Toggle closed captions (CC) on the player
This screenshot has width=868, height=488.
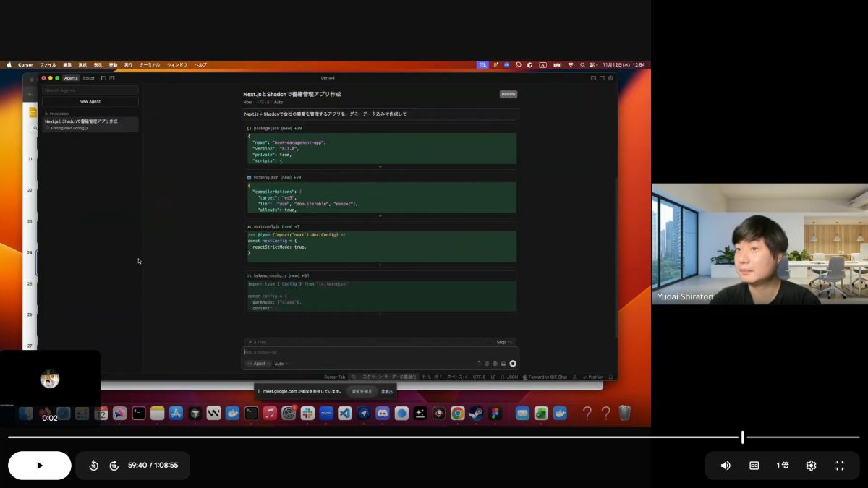pyautogui.click(x=754, y=466)
